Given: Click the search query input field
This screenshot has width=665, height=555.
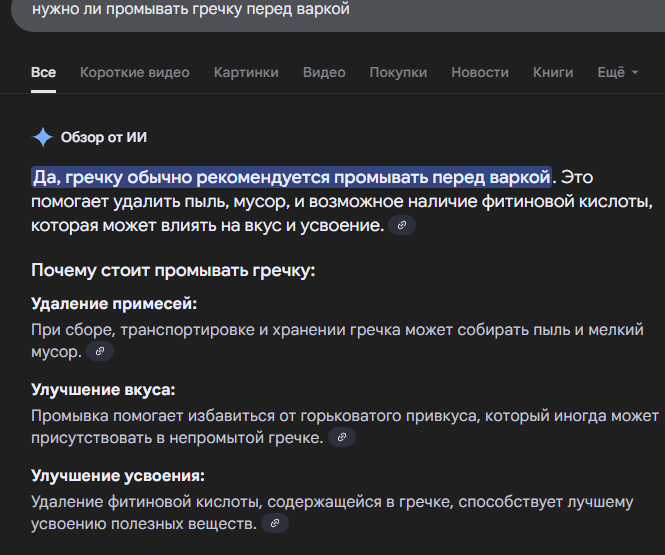Looking at the screenshot, I should [x=338, y=13].
